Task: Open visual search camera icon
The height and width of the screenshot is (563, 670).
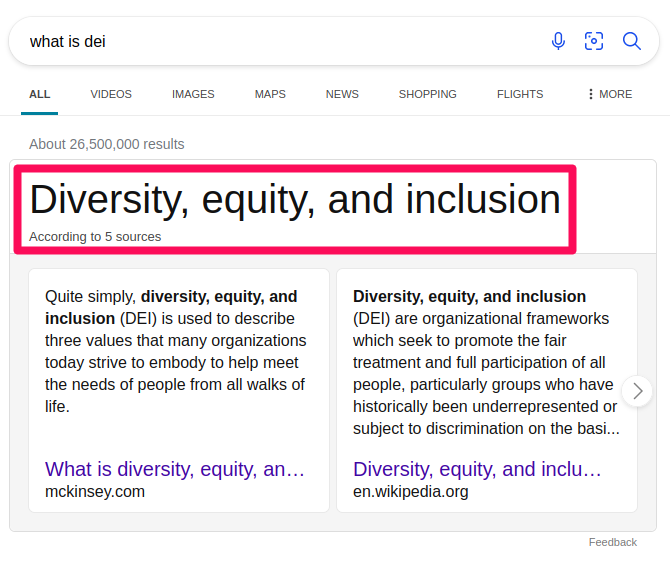Action: click(x=594, y=41)
